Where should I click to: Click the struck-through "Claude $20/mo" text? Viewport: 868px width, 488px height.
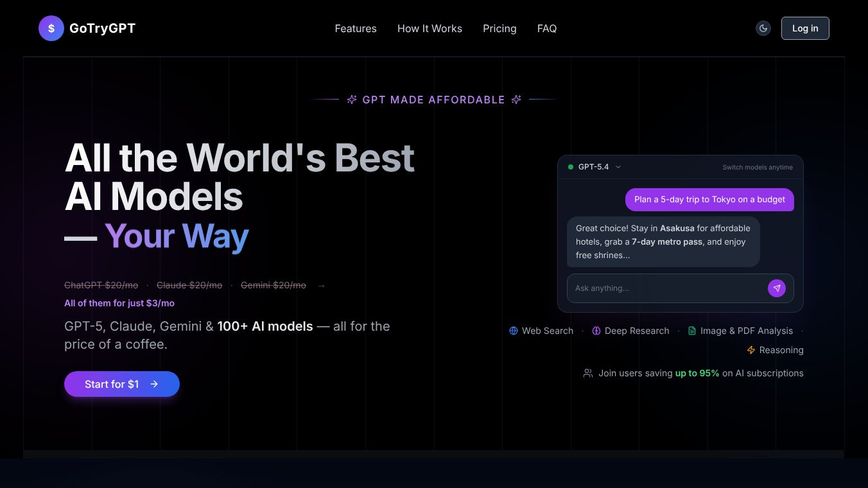189,285
